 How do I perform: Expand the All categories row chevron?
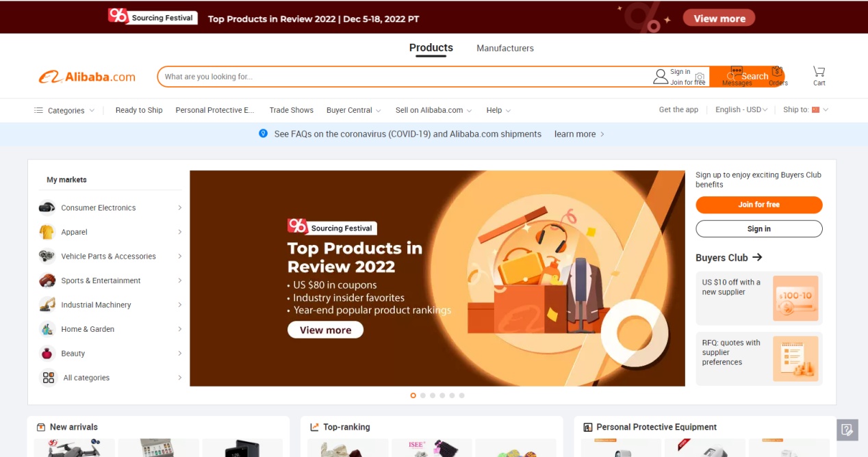[180, 378]
